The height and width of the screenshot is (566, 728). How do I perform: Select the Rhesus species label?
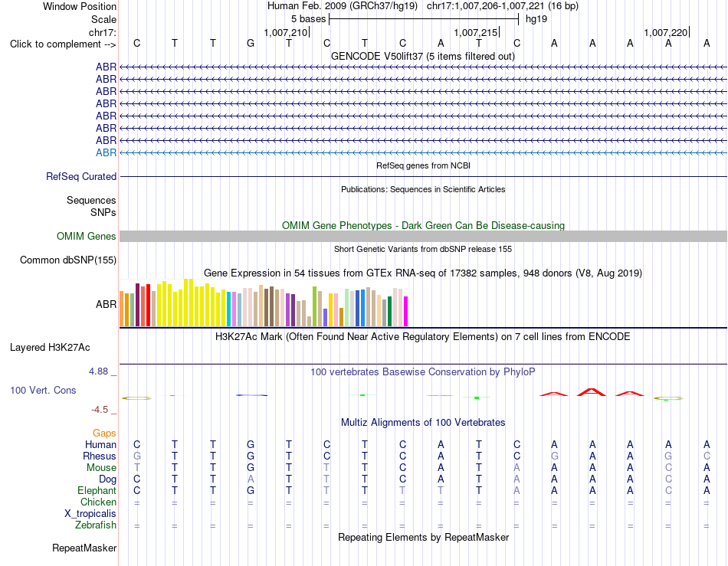tap(100, 456)
